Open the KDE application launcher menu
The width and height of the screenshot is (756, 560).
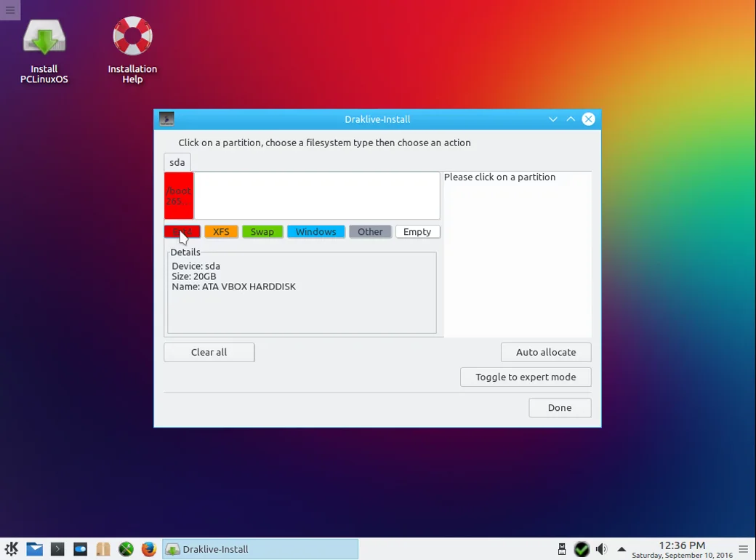[12, 549]
